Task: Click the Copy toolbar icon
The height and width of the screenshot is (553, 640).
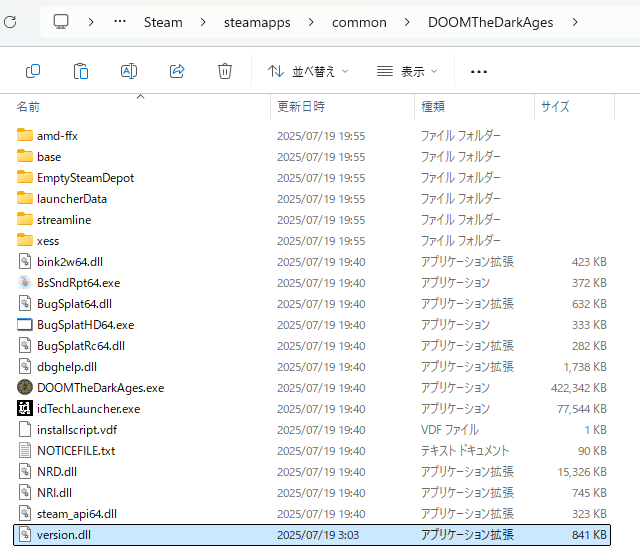Action: click(x=33, y=71)
